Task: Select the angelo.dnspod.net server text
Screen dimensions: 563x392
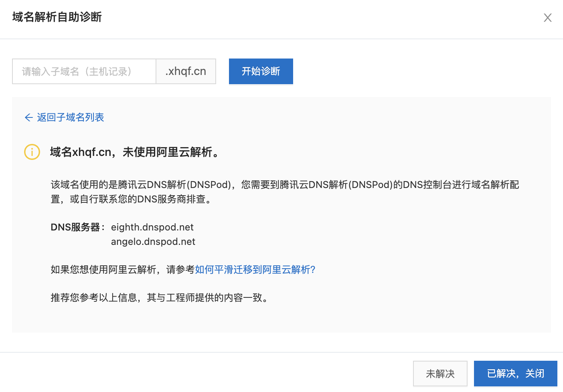Action: (x=153, y=242)
